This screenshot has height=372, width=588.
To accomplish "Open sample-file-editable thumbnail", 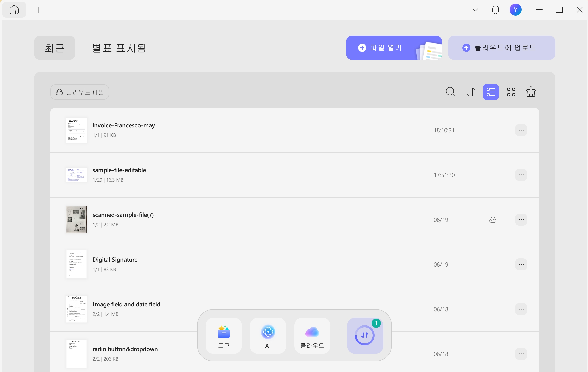I will pyautogui.click(x=76, y=175).
